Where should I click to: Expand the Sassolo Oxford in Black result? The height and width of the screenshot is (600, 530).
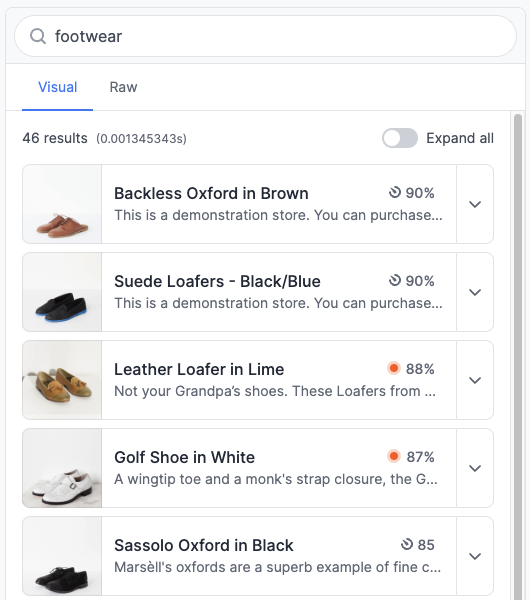point(475,556)
